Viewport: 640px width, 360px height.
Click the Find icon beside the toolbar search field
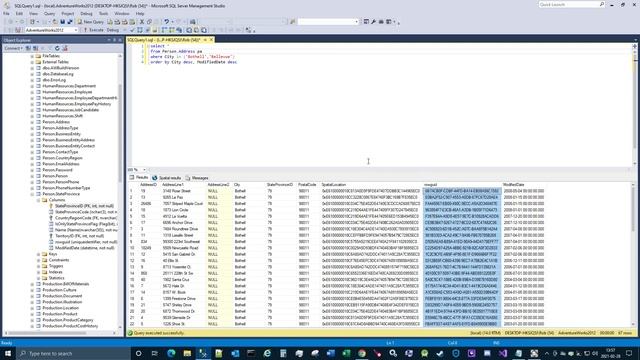click(293, 22)
